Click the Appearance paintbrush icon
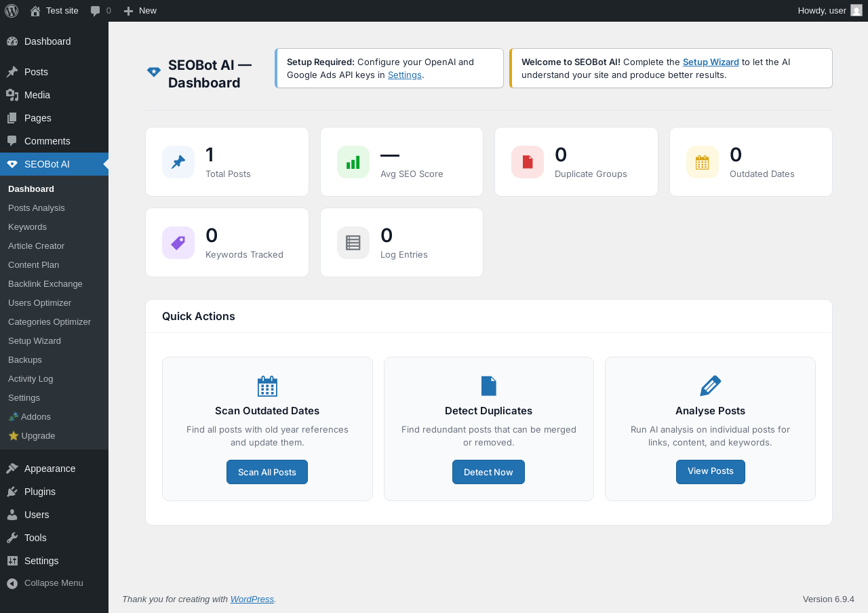Viewport: 868px width, 613px height. [12, 469]
